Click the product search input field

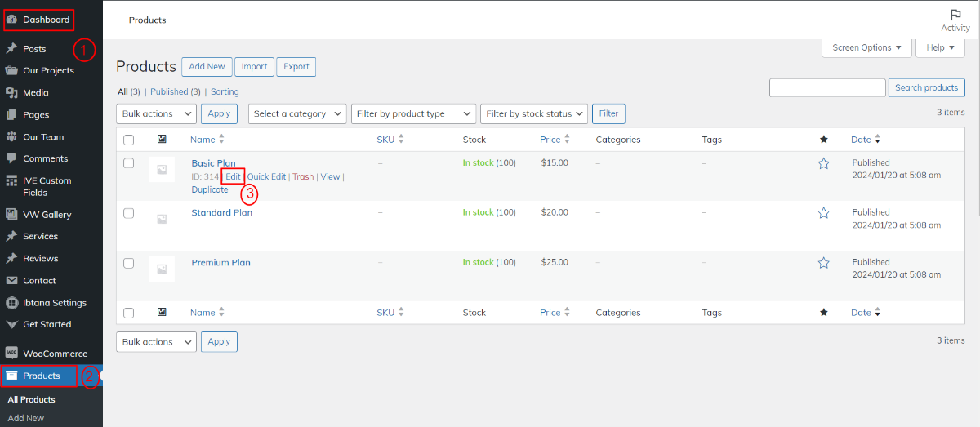827,88
